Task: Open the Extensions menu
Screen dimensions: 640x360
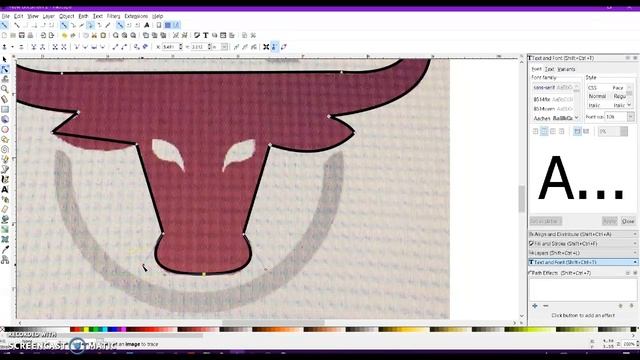Action: [136, 16]
